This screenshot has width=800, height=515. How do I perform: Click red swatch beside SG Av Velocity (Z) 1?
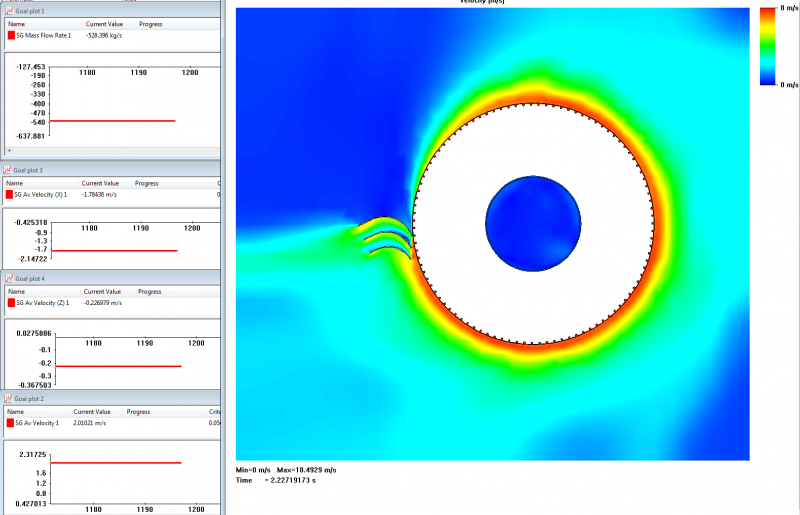(x=11, y=303)
